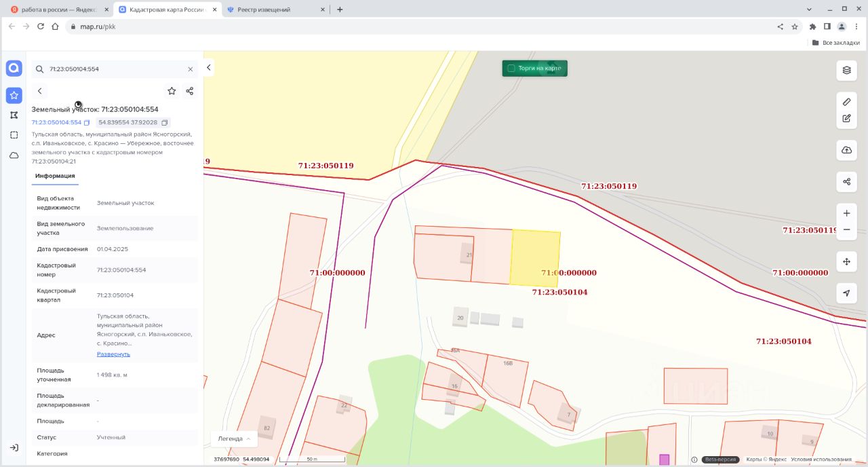Screen dimensions: 868x467
Task: Select the yellow highlighted parcel on map
Action: pos(535,258)
